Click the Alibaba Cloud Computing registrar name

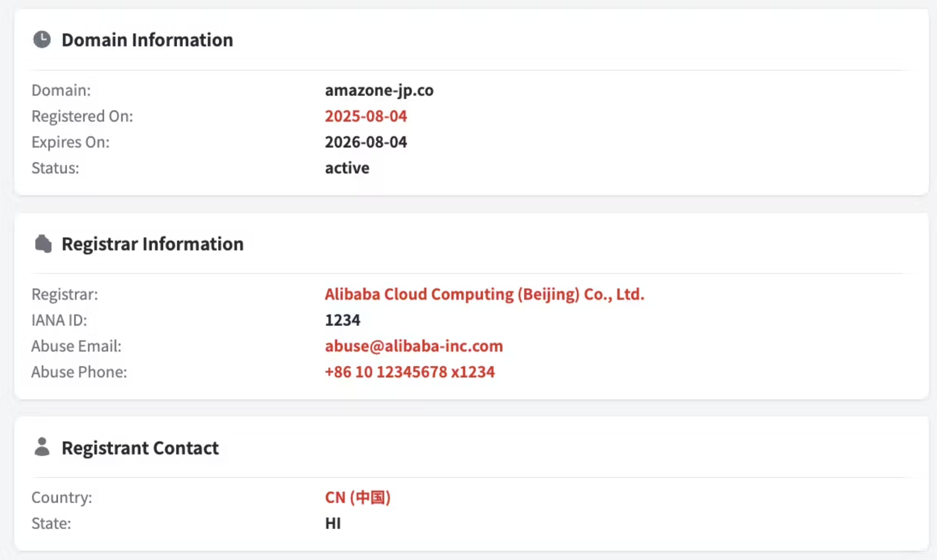pos(484,294)
